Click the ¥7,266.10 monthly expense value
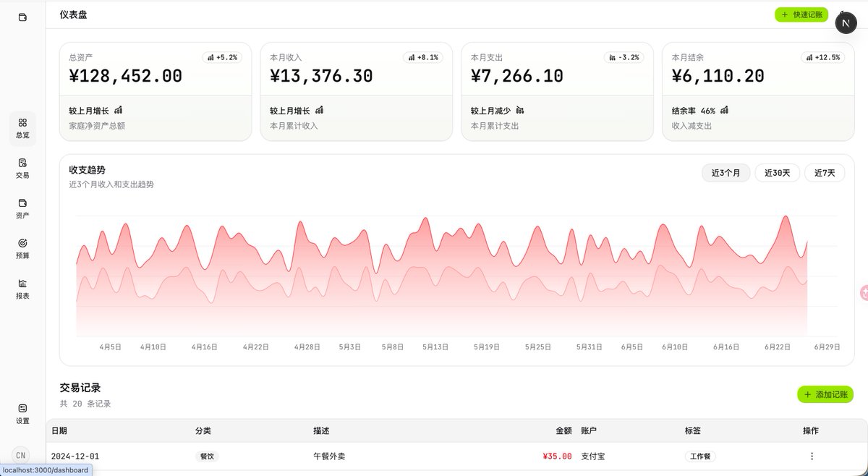This screenshot has width=868, height=476. tap(517, 76)
